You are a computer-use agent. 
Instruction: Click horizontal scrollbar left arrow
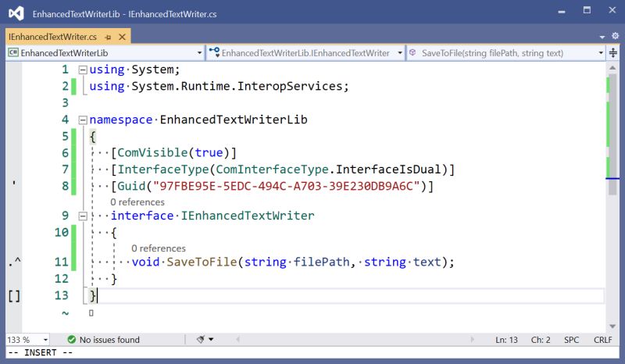click(238, 340)
